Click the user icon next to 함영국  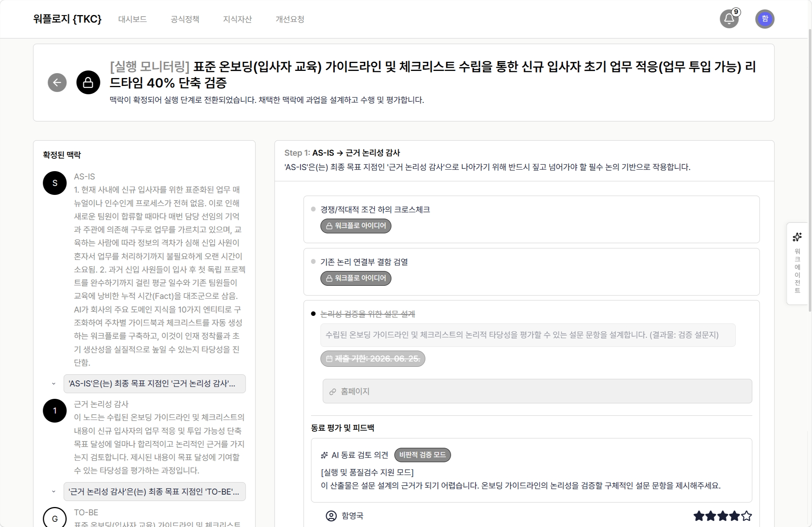pyautogui.click(x=331, y=516)
